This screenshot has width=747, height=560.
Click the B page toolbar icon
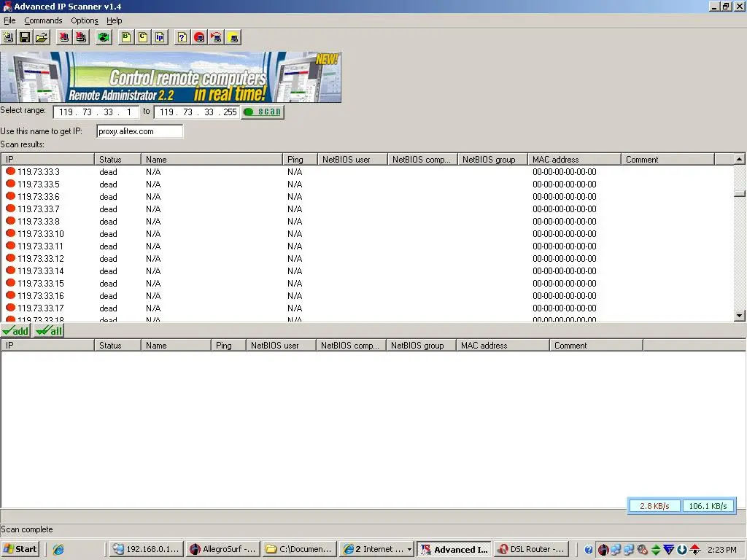coord(125,37)
